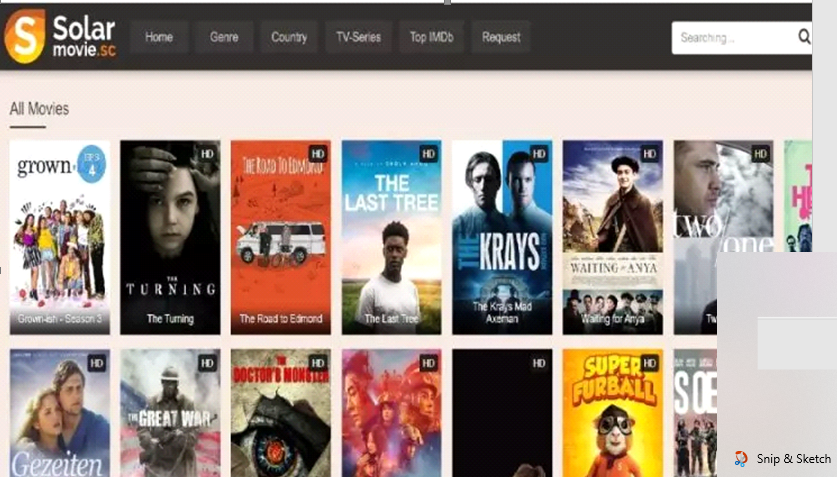Click HD badge on The Krays poster

coord(539,154)
